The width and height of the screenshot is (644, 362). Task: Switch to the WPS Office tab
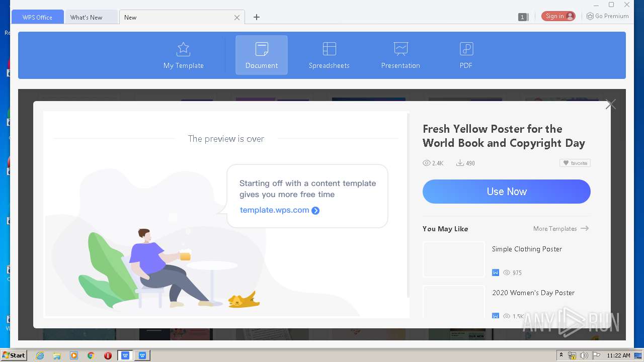coord(37,17)
